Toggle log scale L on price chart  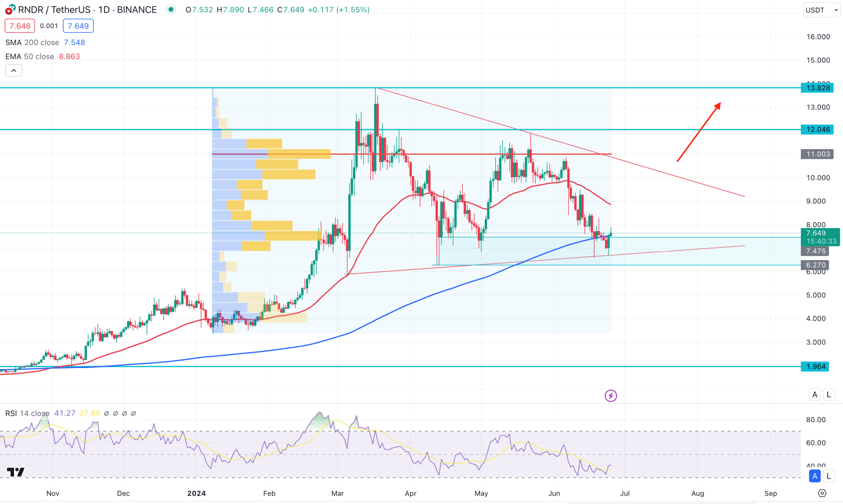(829, 394)
